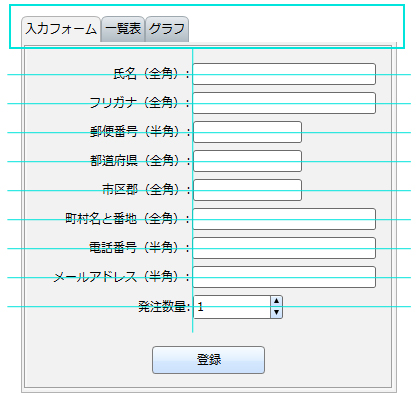Decrease 発注数量 with the down arrow

[276, 313]
